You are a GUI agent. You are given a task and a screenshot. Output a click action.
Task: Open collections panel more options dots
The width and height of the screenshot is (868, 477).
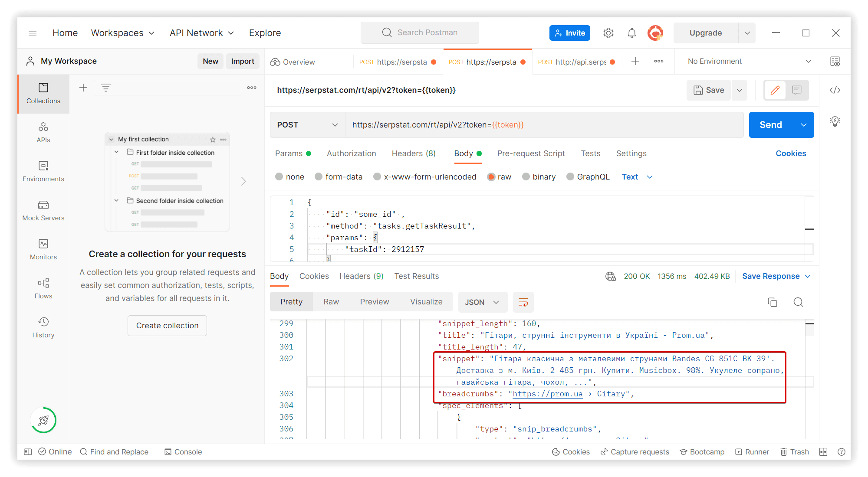tap(252, 88)
